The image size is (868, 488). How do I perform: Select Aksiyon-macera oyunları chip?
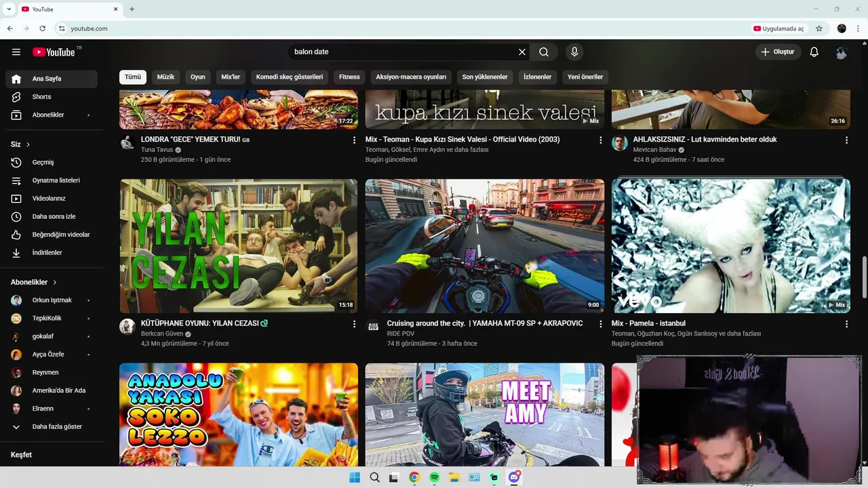(411, 77)
